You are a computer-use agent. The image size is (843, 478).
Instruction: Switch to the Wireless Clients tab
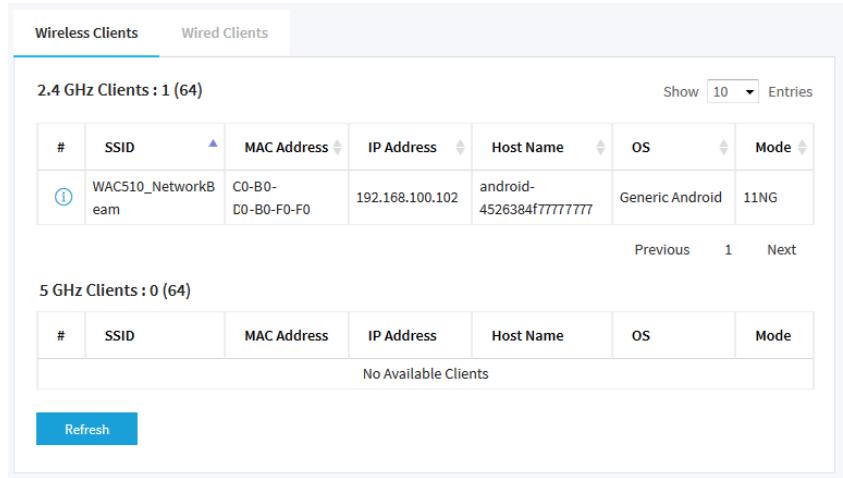click(x=87, y=33)
